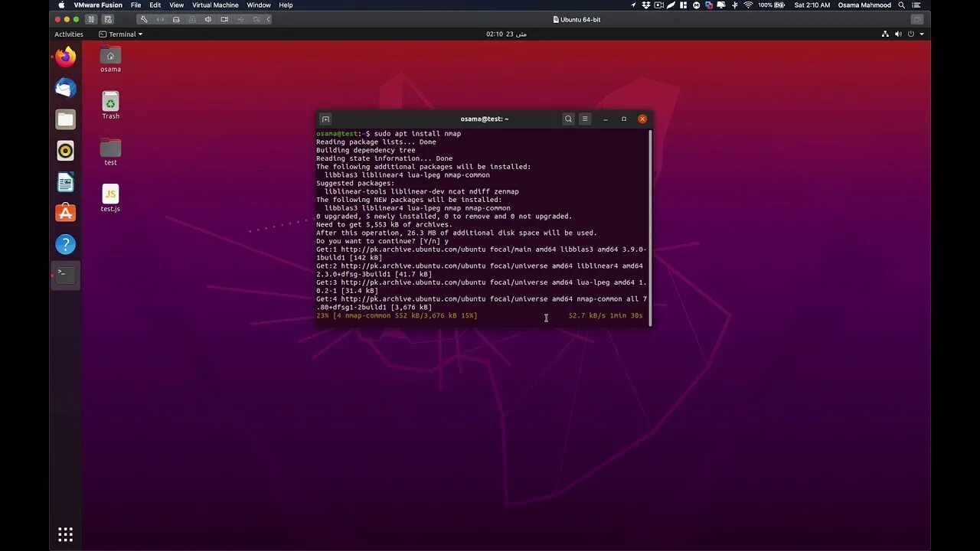This screenshot has width=980, height=551.
Task: Open the Window menu
Action: tap(259, 5)
